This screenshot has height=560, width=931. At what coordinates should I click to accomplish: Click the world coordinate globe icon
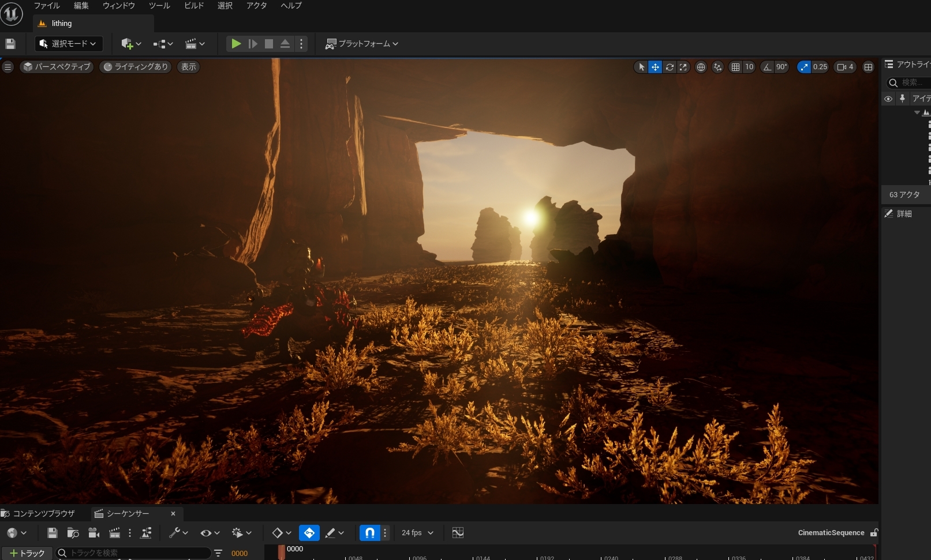[701, 67]
